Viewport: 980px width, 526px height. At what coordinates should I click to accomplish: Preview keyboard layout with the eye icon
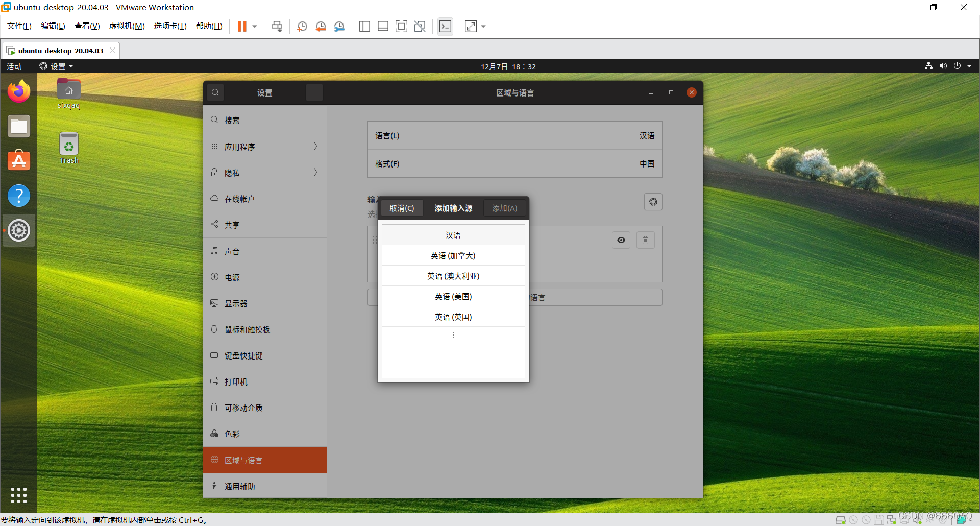click(621, 240)
